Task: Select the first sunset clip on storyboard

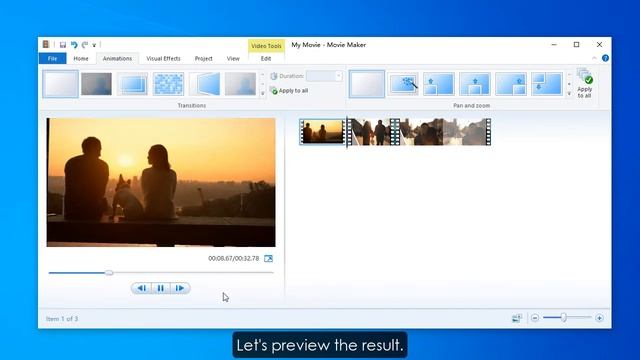Action: pos(322,132)
